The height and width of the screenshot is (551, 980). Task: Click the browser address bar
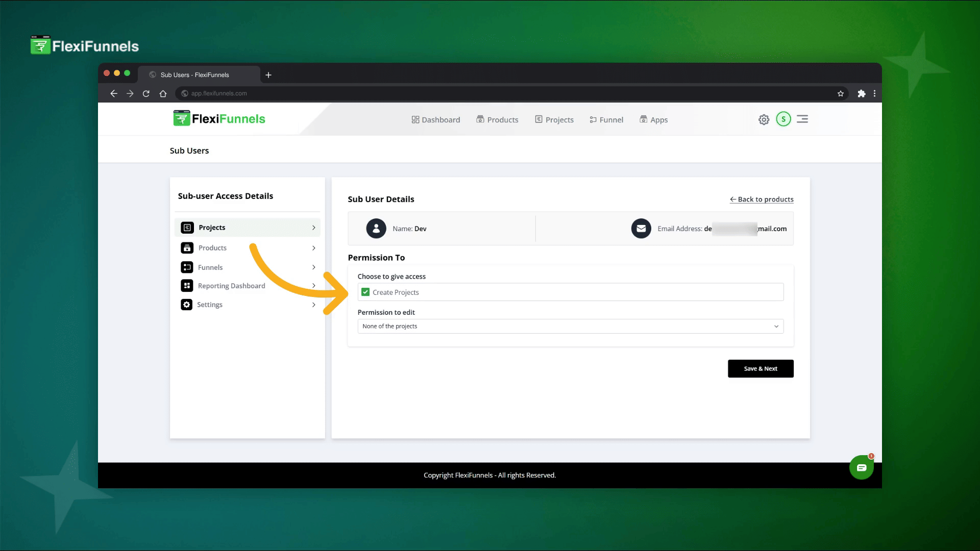(x=459, y=93)
